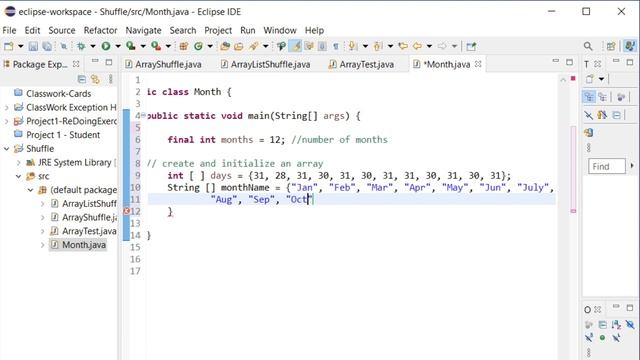Viewport: 640px width, 360px height.
Task: Click the Pin Editor icon
Action: 471,47
